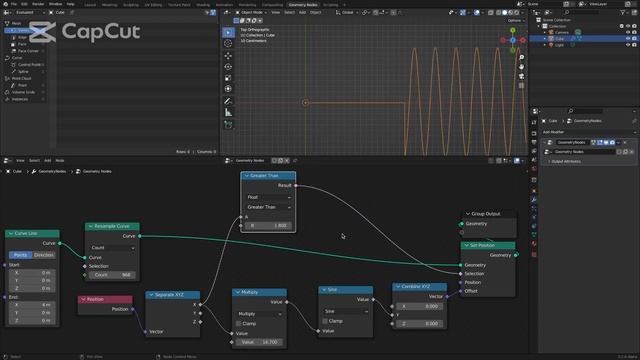Click the green Y axis gizmo at top
The width and height of the screenshot is (640, 360).
513,30
